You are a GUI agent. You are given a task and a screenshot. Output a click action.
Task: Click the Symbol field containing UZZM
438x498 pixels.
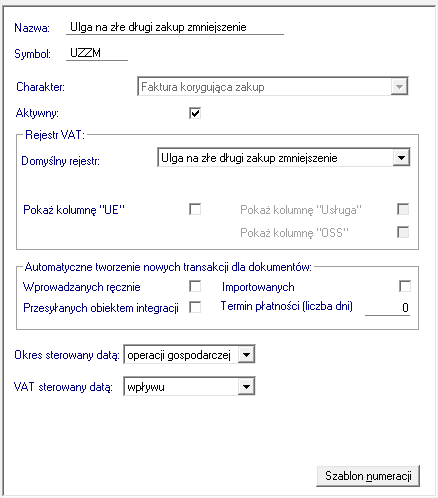[97, 53]
